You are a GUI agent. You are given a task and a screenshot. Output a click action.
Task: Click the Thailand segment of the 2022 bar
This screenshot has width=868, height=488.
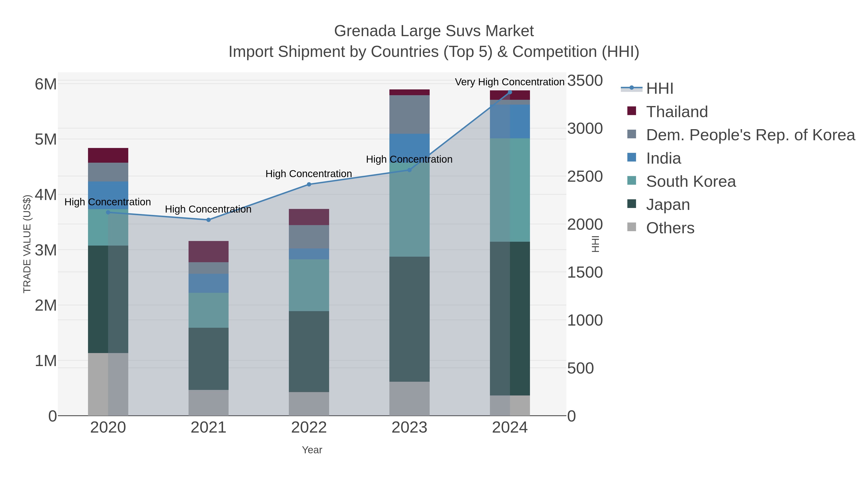(309, 217)
